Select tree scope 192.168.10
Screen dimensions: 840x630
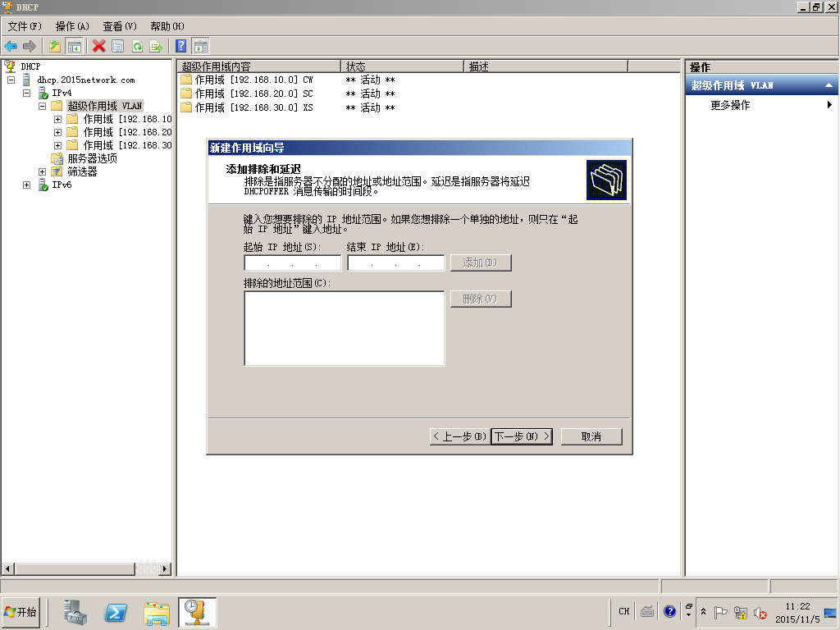point(127,119)
